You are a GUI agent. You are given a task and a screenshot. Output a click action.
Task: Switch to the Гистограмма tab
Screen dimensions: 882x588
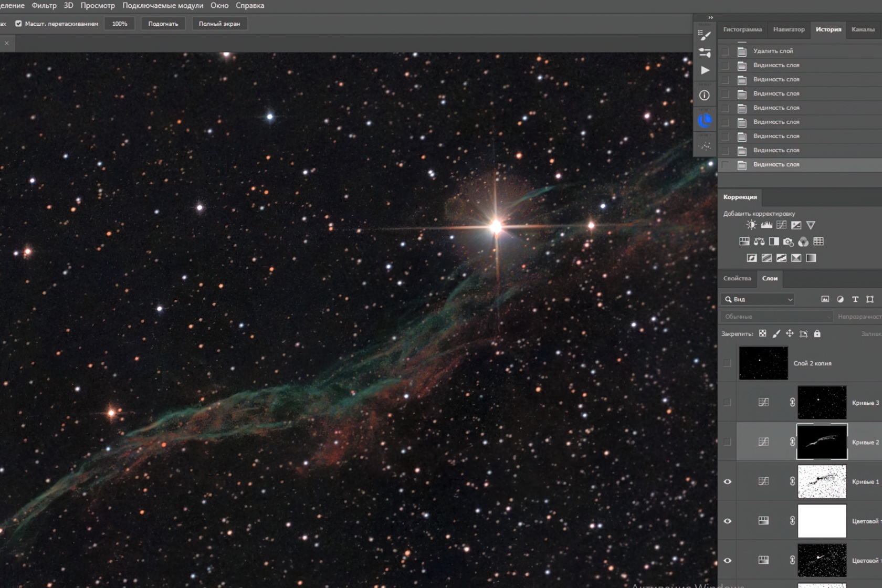[x=742, y=29]
